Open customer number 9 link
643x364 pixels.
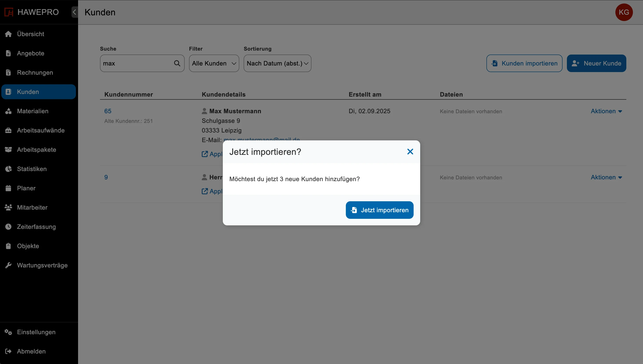(106, 177)
